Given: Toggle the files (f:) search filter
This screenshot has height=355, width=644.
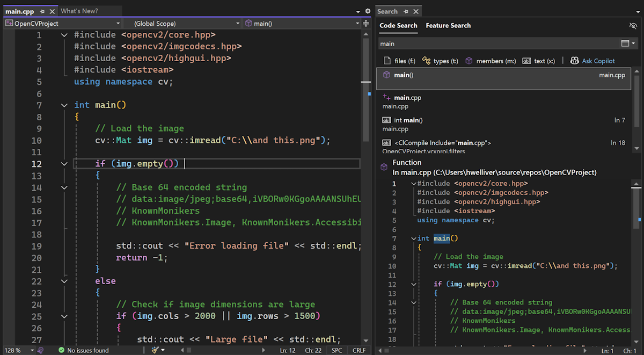Looking at the screenshot, I should pos(399,61).
